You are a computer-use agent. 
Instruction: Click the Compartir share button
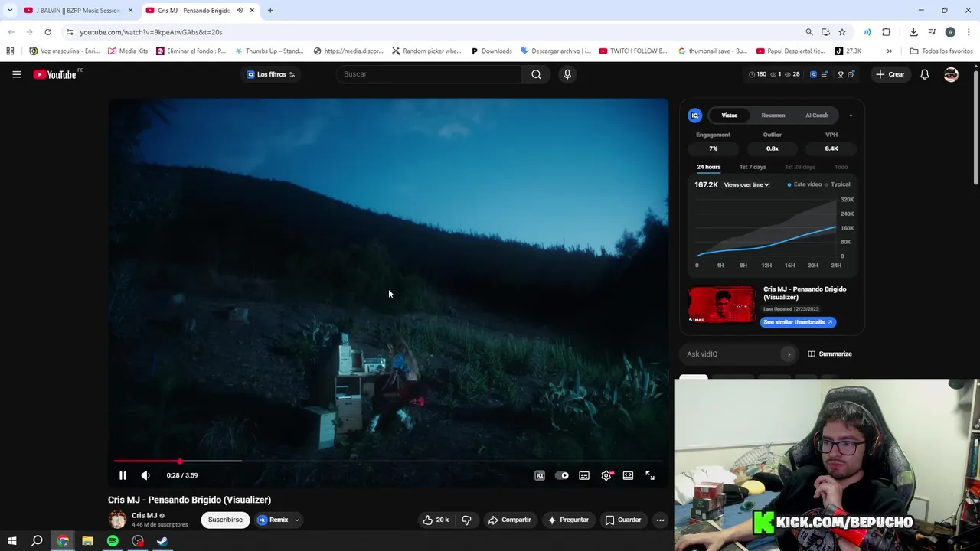click(510, 520)
